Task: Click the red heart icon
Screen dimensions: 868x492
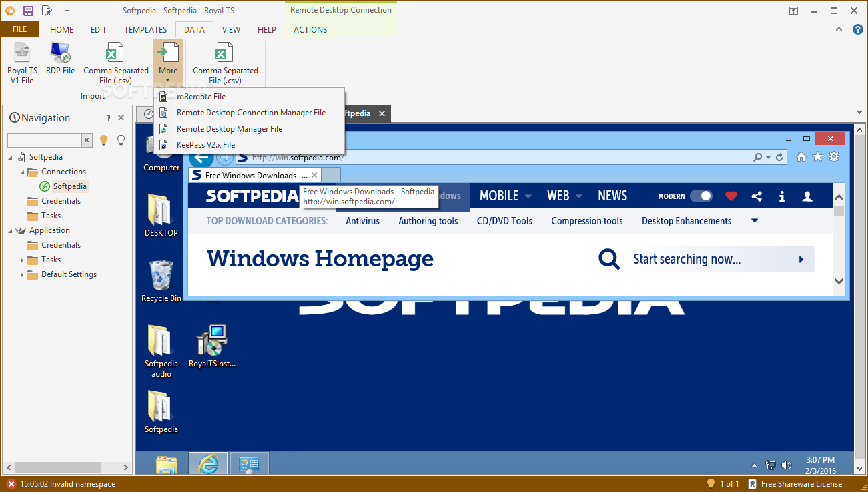Action: (731, 196)
